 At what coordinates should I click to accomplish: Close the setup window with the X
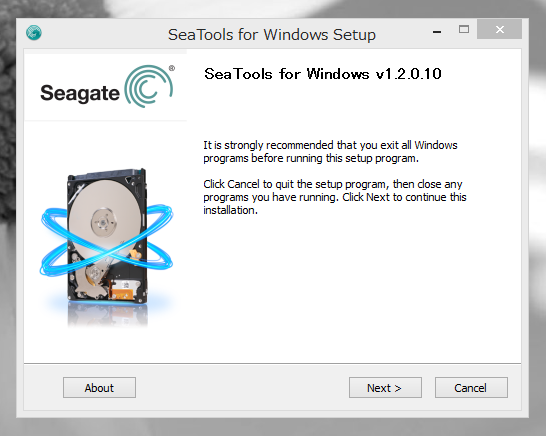(499, 29)
